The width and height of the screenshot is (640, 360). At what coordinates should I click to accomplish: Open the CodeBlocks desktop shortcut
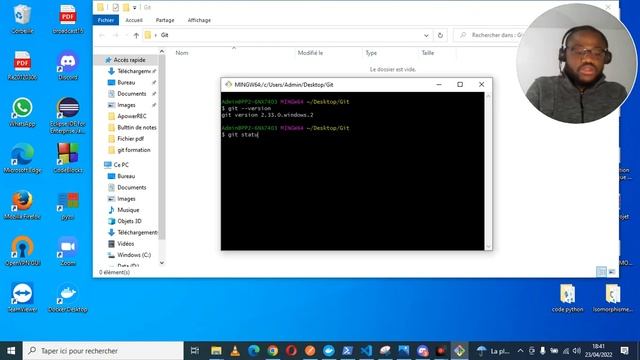click(x=68, y=158)
